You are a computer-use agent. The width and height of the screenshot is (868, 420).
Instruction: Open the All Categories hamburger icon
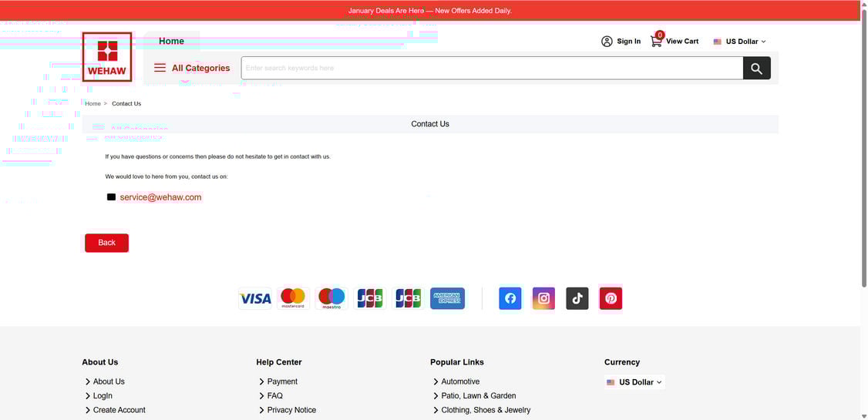(x=160, y=68)
